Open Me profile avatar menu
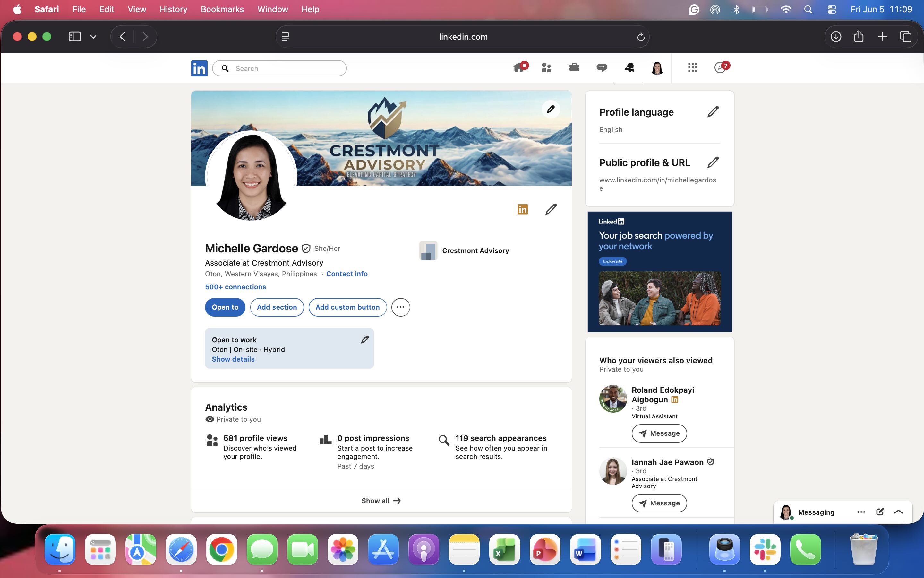The height and width of the screenshot is (578, 924). [x=657, y=68]
